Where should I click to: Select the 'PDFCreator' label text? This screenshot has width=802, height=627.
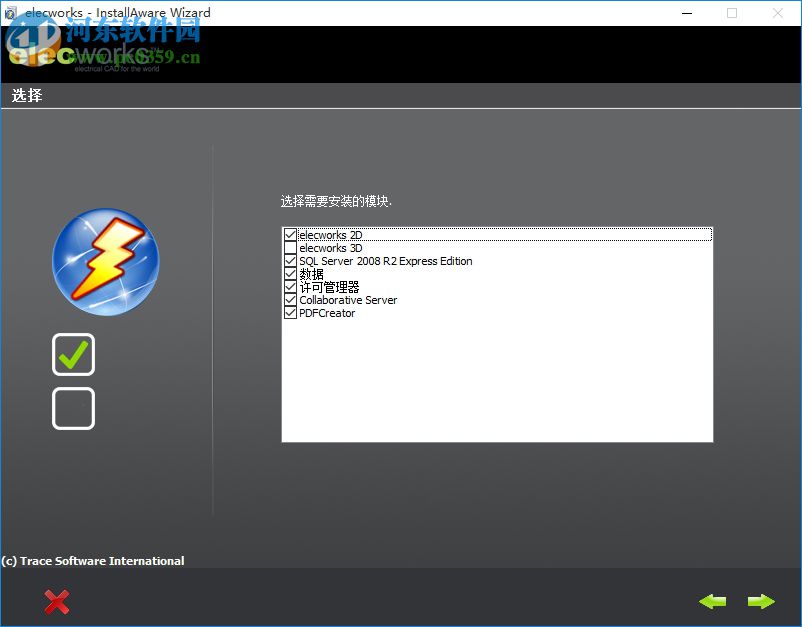[327, 313]
